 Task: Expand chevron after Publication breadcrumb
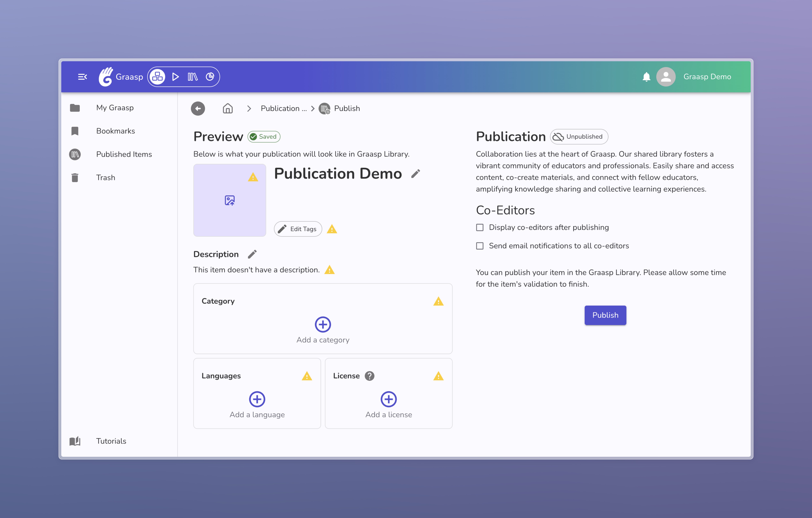[x=313, y=108]
